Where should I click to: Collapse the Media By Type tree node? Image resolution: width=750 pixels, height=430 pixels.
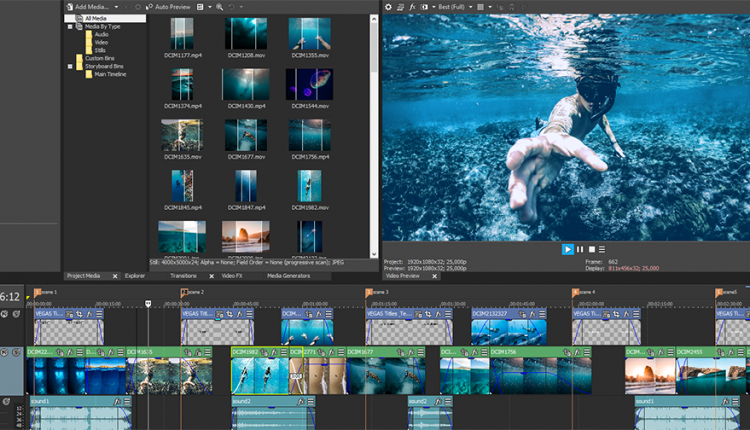pos(70,26)
